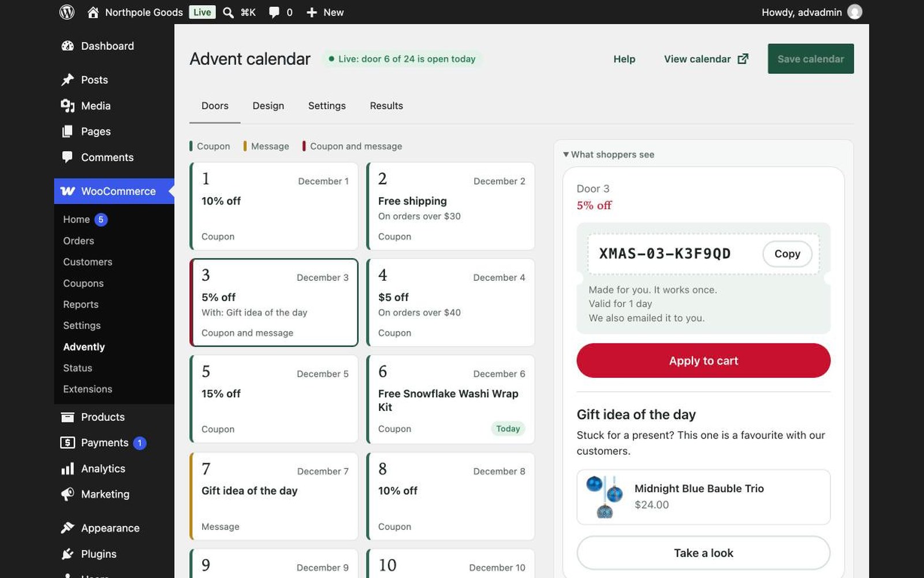Open View calendar external link
This screenshot has width=924, height=578.
[x=706, y=59]
